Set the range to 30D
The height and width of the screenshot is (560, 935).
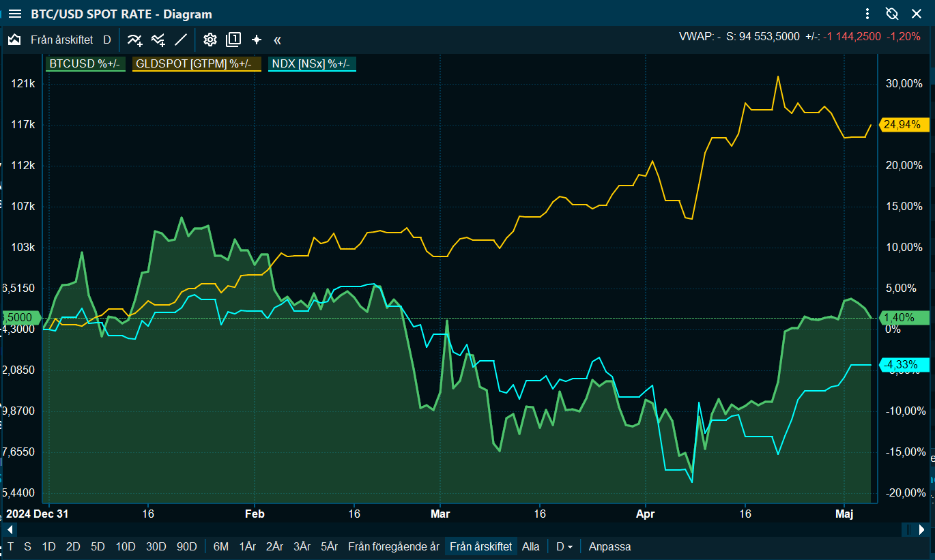(x=156, y=546)
